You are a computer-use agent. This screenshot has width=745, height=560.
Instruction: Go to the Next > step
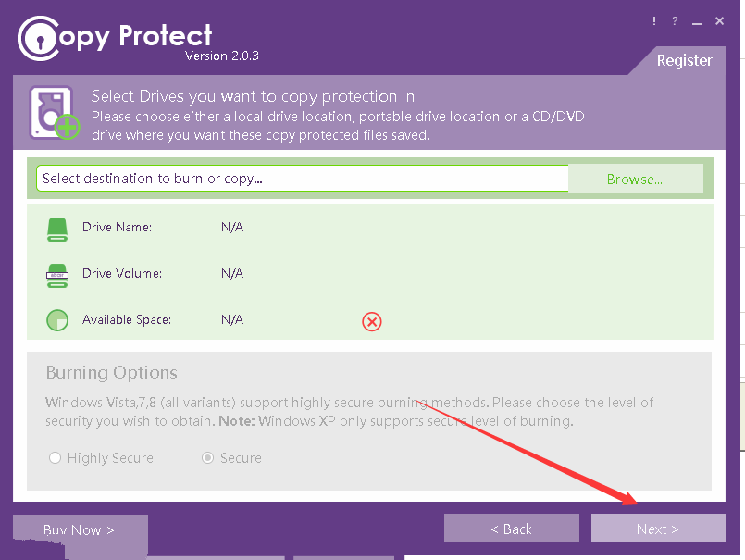point(659,529)
